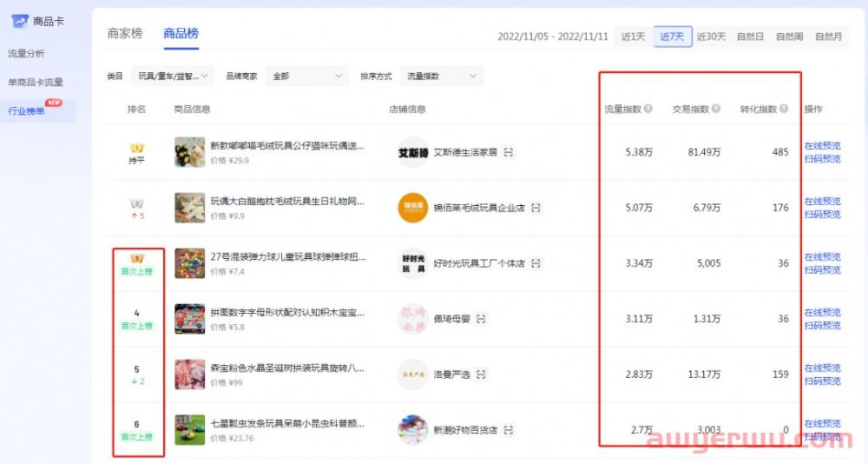
Task: Click the 商品卡 logo icon
Action: point(20,22)
